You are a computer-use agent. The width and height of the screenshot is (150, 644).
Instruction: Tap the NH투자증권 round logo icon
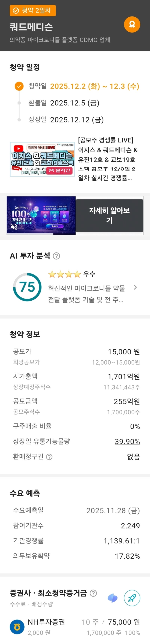17,627
